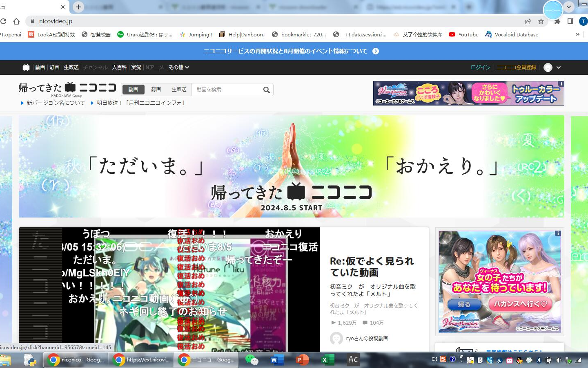Open 初音ミク メルト video title
Image resolution: width=588 pixels, height=368 pixels.
(x=372, y=290)
